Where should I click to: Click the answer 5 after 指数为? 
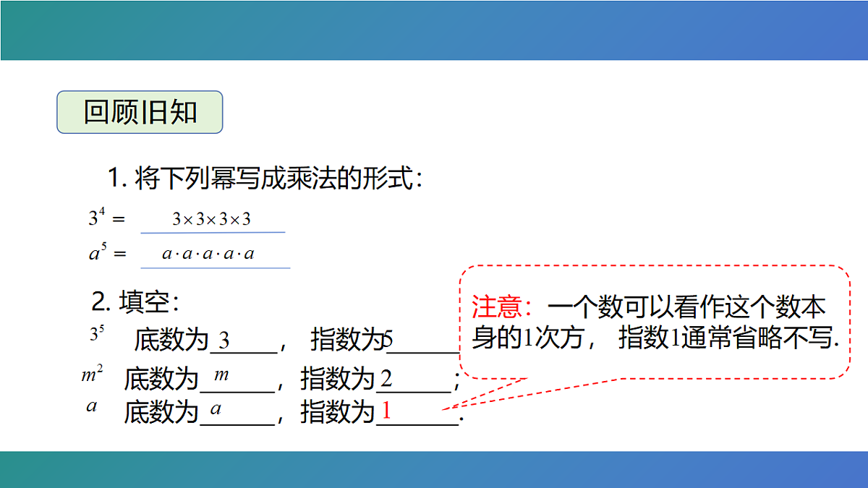click(388, 340)
